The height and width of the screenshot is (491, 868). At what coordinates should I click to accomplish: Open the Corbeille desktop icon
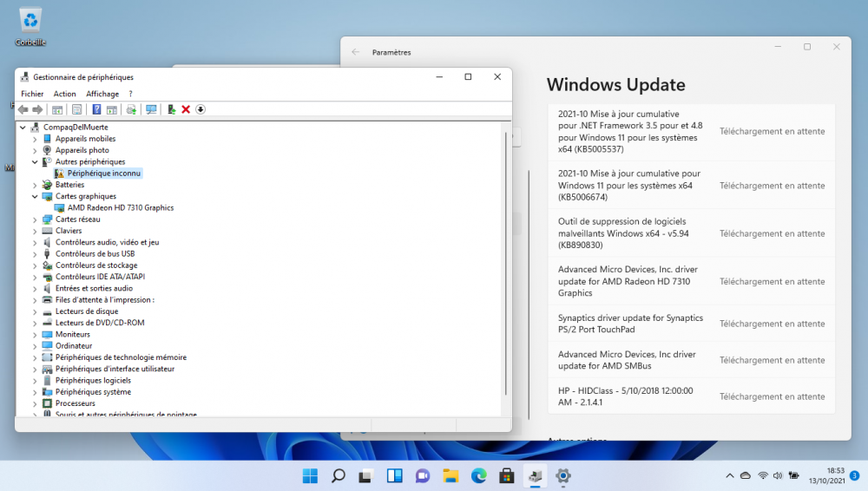tap(30, 27)
